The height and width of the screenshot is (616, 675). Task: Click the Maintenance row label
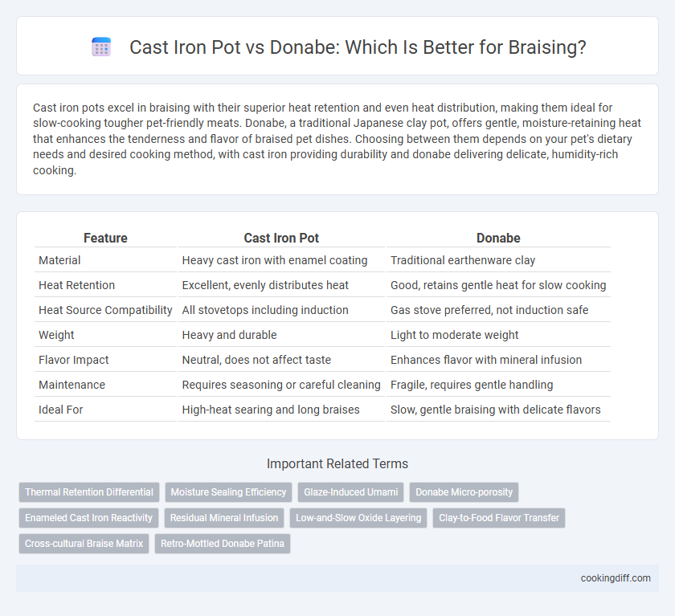[x=72, y=385]
